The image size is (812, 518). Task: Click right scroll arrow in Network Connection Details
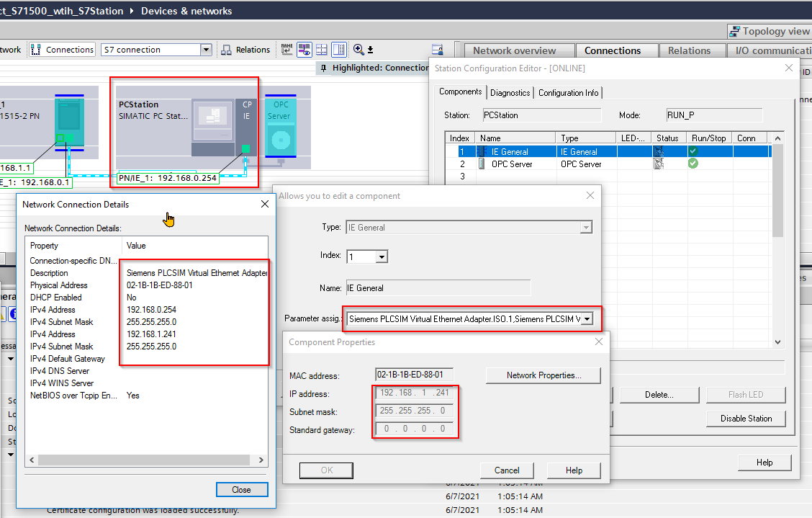(261, 460)
